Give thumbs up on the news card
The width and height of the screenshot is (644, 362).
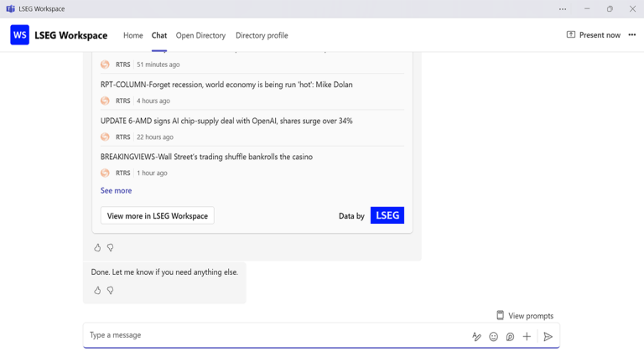tap(97, 247)
